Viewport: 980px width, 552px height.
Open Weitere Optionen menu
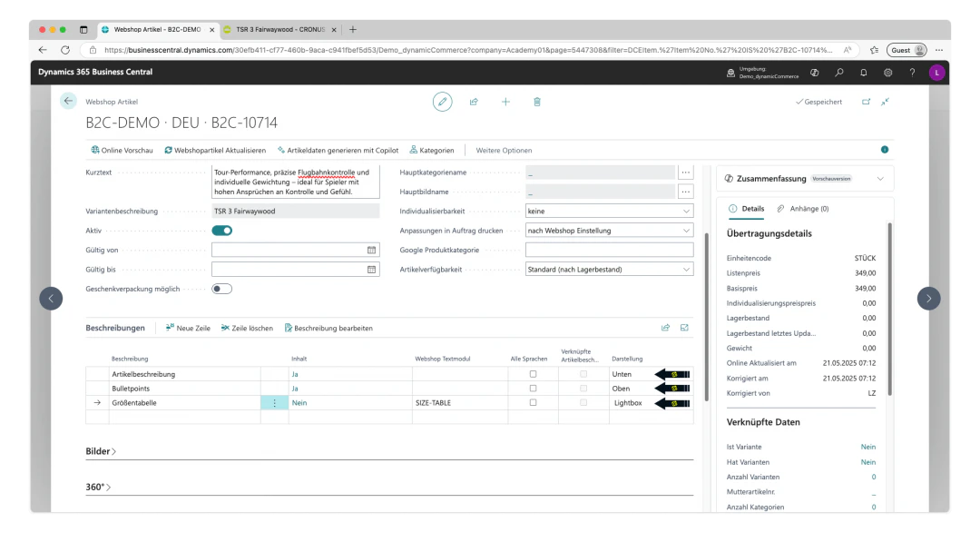coord(504,150)
